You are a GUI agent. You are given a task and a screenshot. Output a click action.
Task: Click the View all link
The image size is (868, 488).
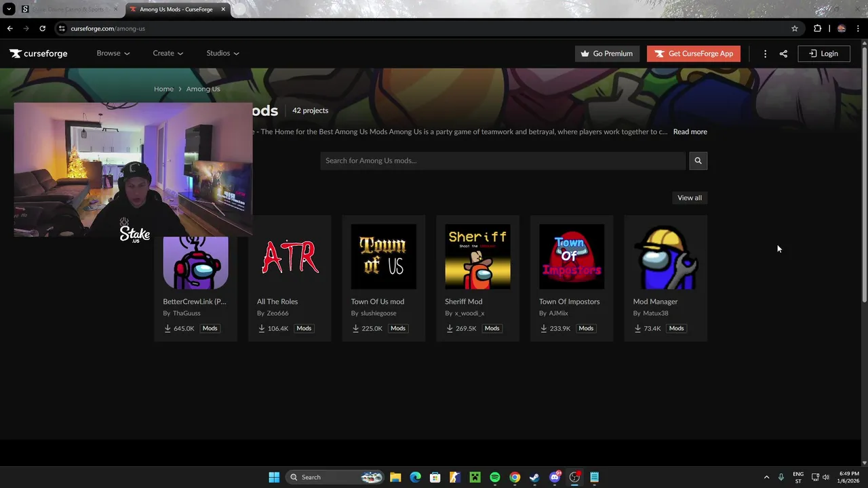tap(689, 198)
